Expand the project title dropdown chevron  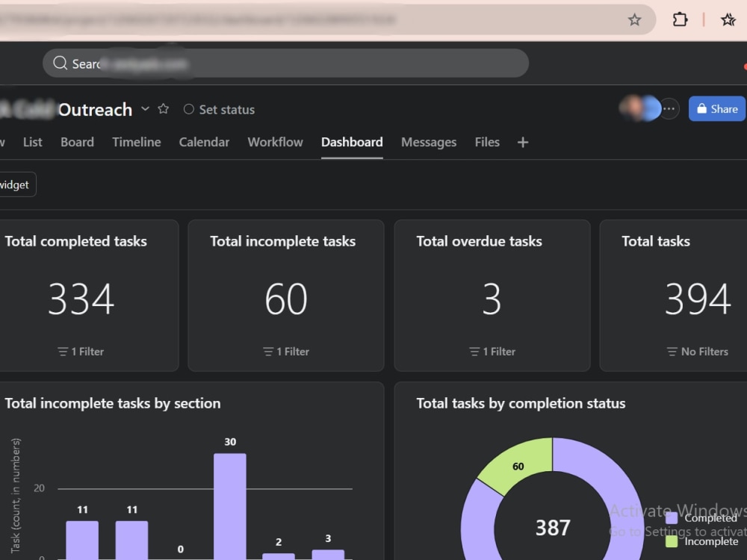click(x=146, y=109)
